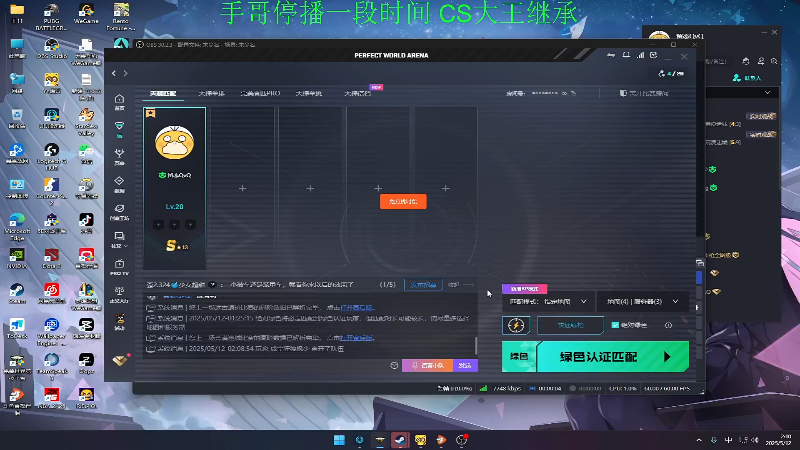Click the purple send button
Viewport: 800px width, 450px height.
465,365
